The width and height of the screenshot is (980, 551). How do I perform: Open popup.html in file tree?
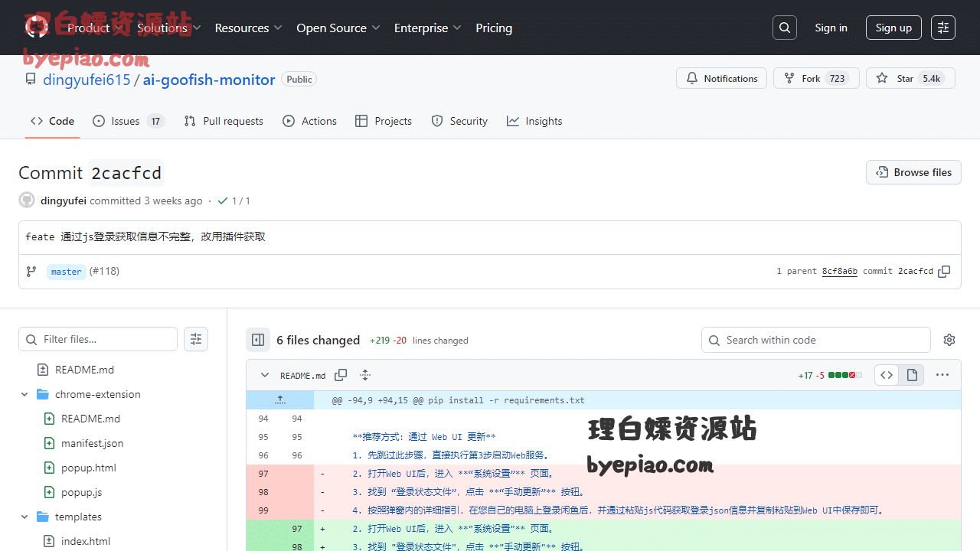coord(89,468)
